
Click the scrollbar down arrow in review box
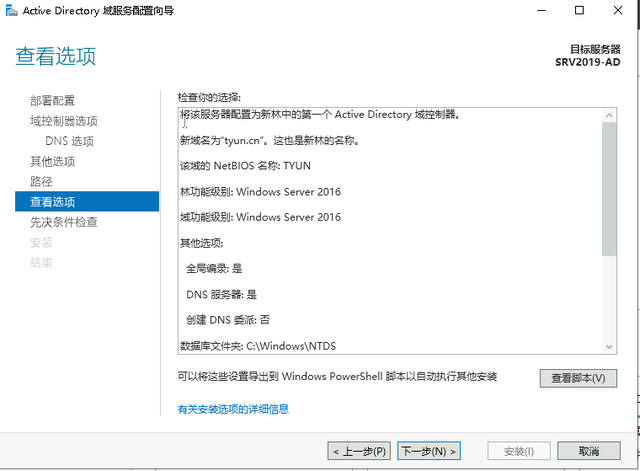coord(609,347)
